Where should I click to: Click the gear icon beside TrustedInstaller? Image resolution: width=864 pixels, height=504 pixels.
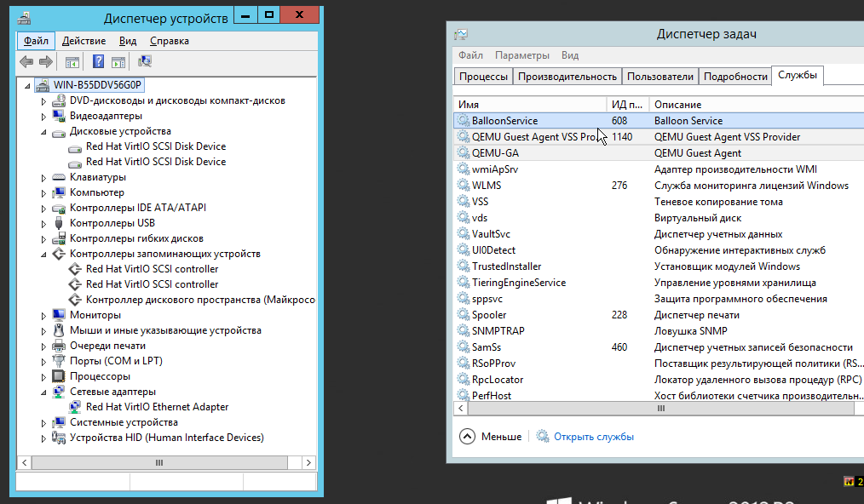[464, 266]
